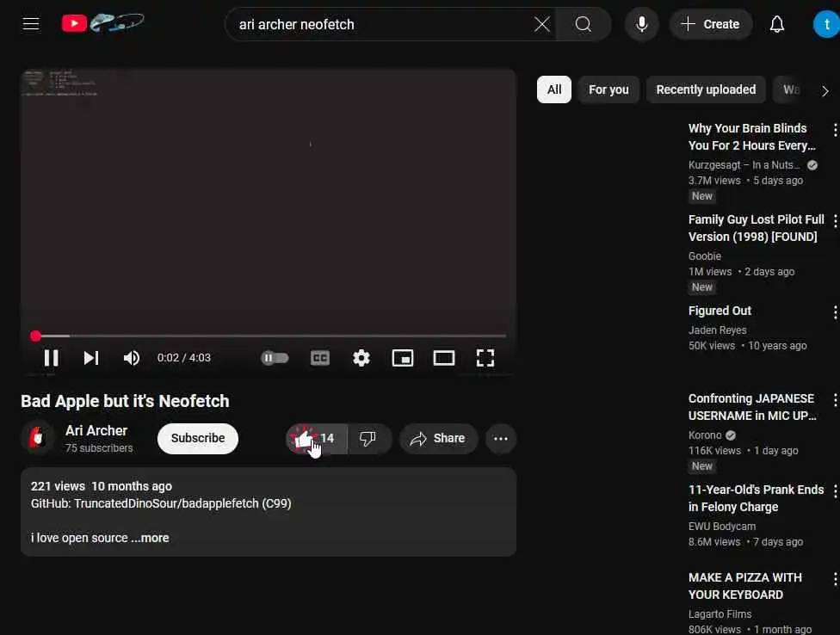Open the hamburger guide menu
This screenshot has width=840, height=635.
[x=31, y=24]
